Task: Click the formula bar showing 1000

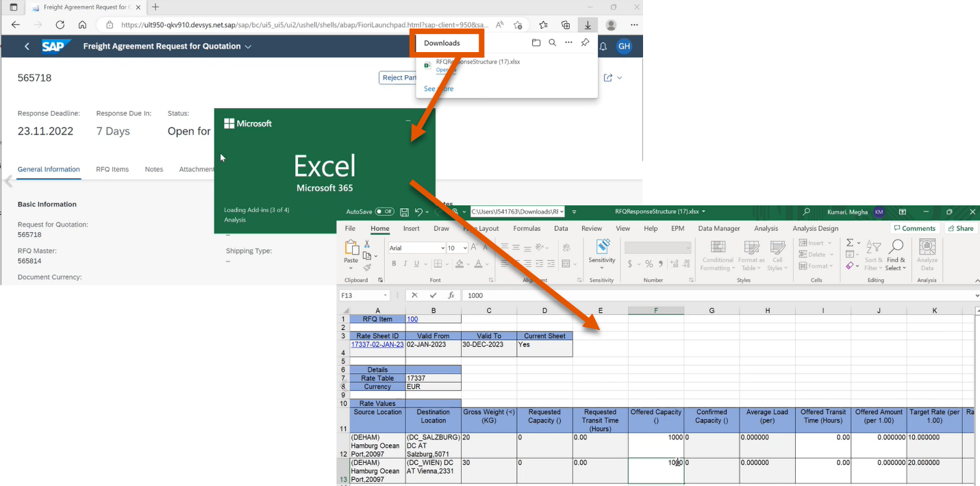Action: pos(719,296)
